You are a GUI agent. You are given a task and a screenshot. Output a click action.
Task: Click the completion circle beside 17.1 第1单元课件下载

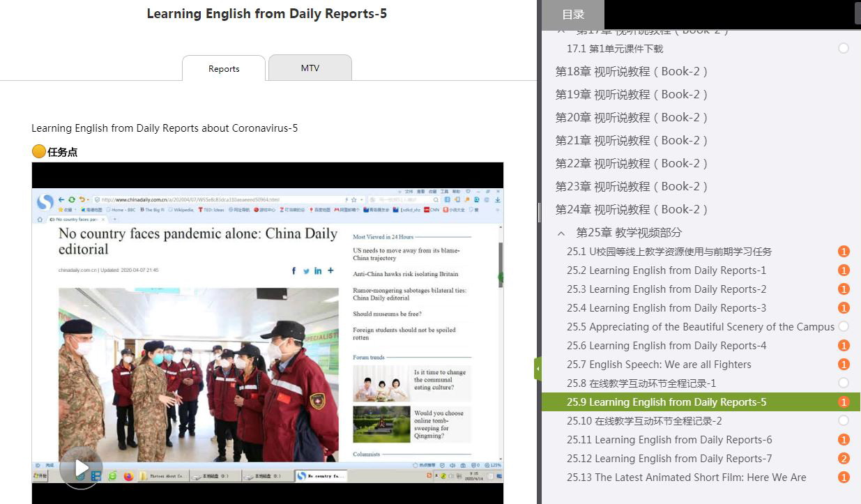(844, 48)
